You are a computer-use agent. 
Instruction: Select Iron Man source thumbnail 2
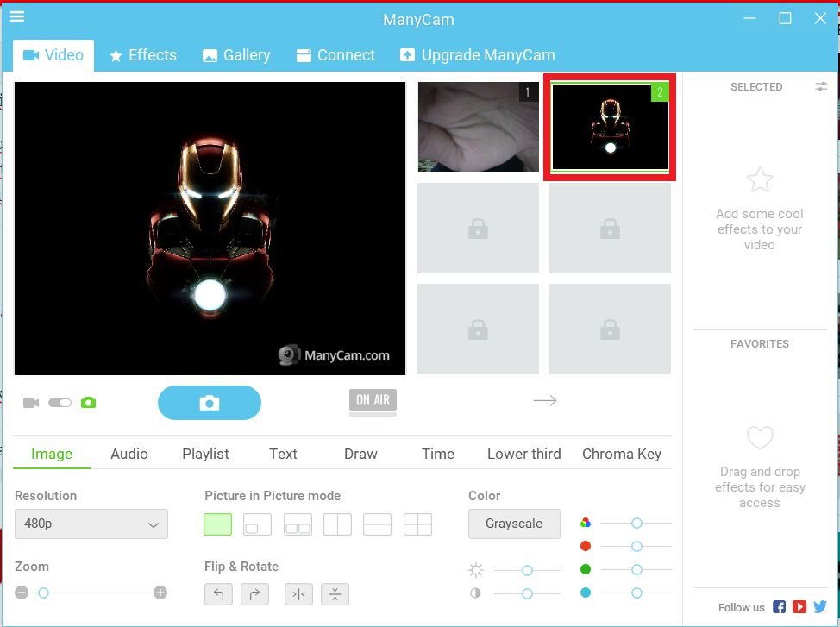[x=610, y=127]
